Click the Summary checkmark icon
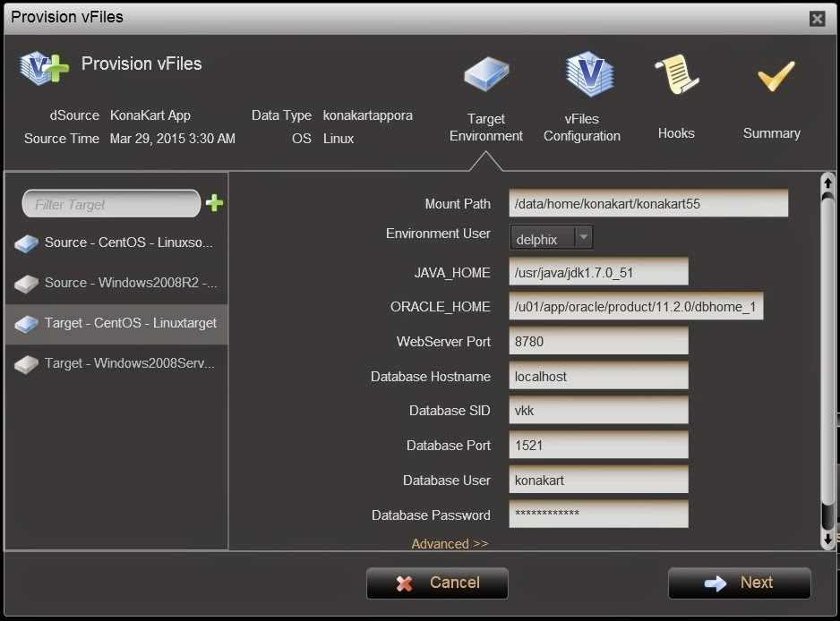The image size is (840, 621). [776, 76]
